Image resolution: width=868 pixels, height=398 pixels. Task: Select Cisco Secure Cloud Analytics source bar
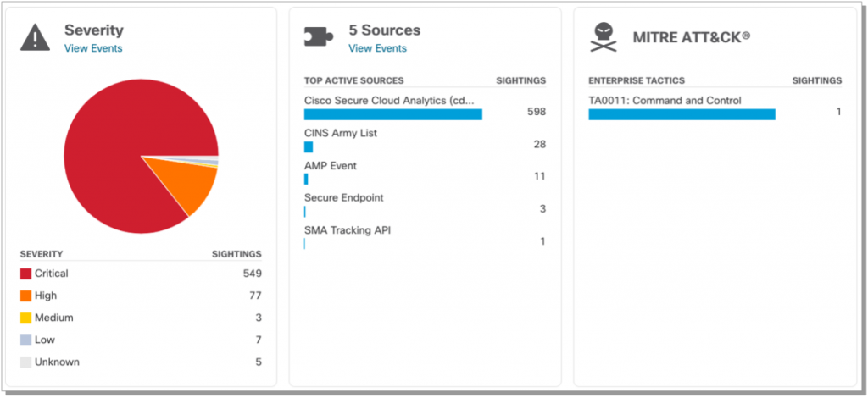tap(393, 114)
